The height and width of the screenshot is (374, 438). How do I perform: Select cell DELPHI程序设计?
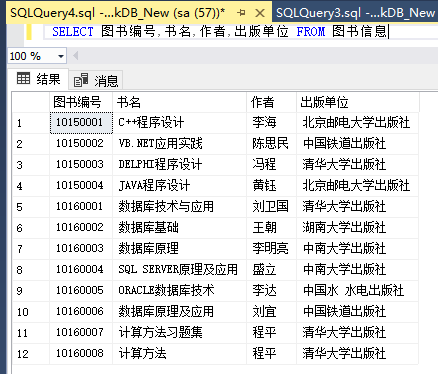tap(180, 165)
